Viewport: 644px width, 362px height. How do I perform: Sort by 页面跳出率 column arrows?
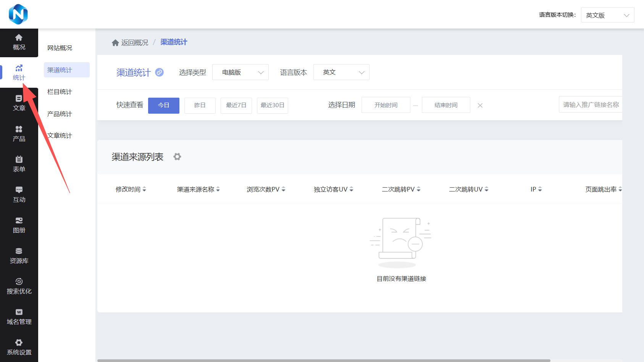620,189
